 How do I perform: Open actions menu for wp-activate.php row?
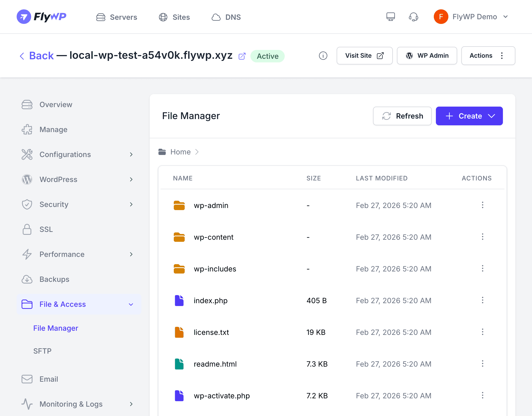pyautogui.click(x=482, y=395)
